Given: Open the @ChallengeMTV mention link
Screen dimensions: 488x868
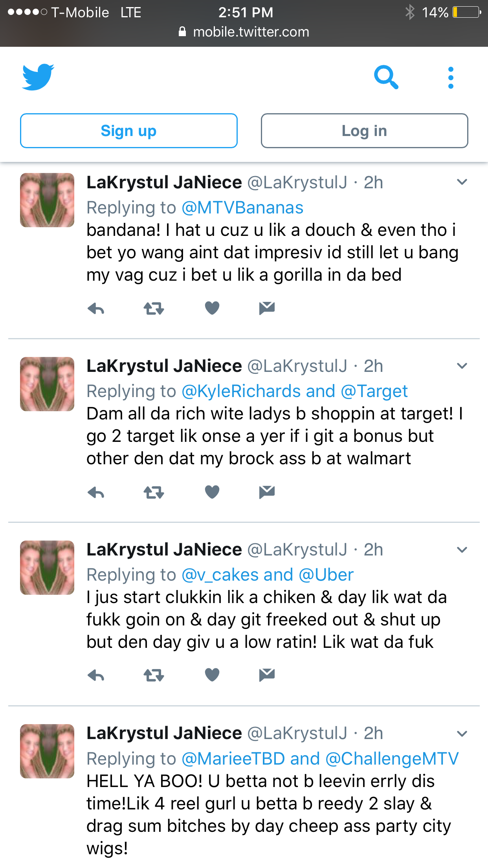Looking at the screenshot, I should [x=392, y=759].
